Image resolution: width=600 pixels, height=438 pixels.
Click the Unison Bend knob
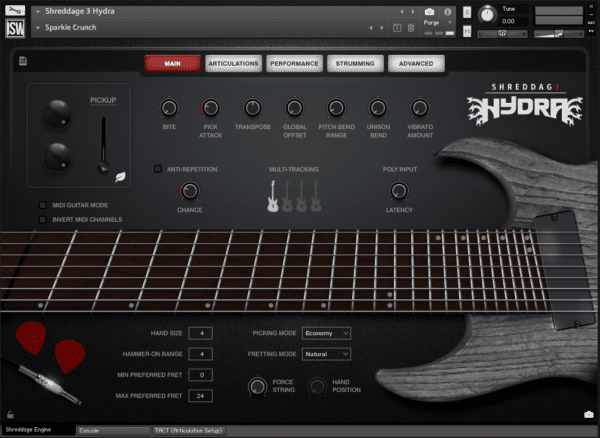tap(378, 108)
